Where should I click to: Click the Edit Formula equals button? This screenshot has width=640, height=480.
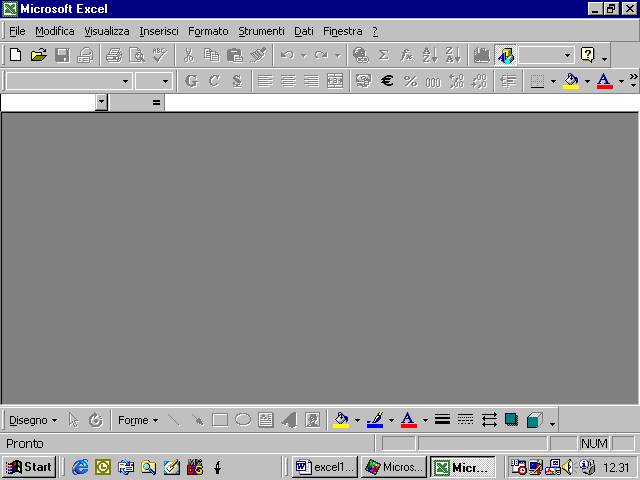[x=156, y=102]
